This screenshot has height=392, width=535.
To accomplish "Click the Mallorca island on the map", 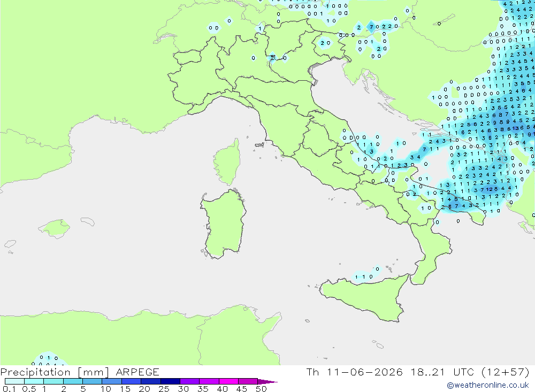I will 55,228.
